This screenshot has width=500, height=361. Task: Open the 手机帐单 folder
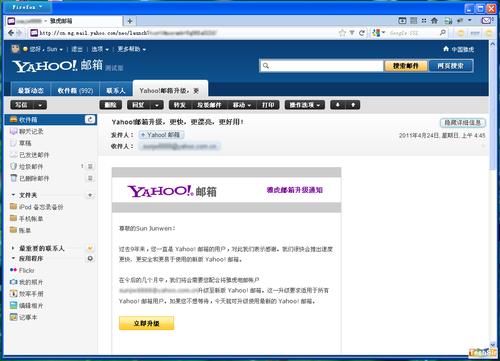click(x=31, y=219)
